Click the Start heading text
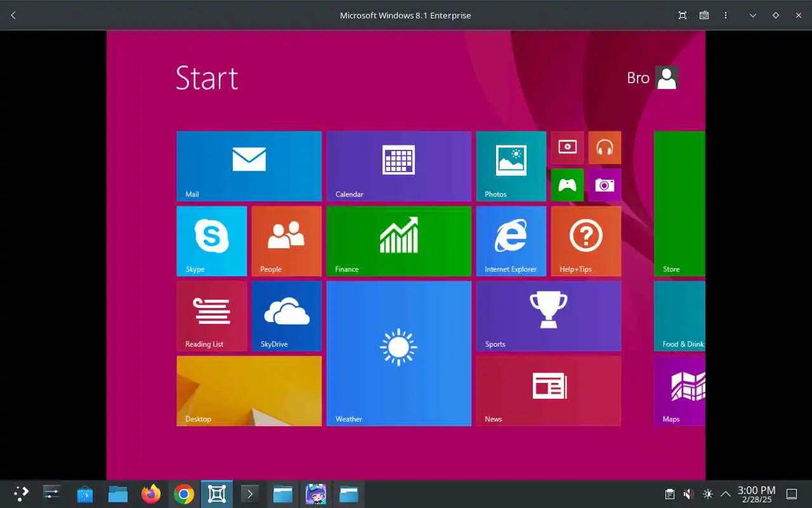The height and width of the screenshot is (508, 812). tap(207, 78)
